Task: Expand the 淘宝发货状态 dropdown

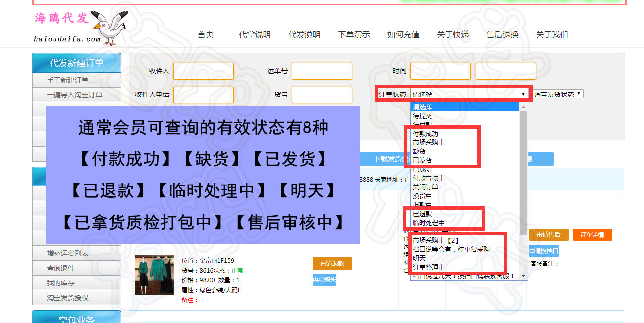Action: [558, 94]
